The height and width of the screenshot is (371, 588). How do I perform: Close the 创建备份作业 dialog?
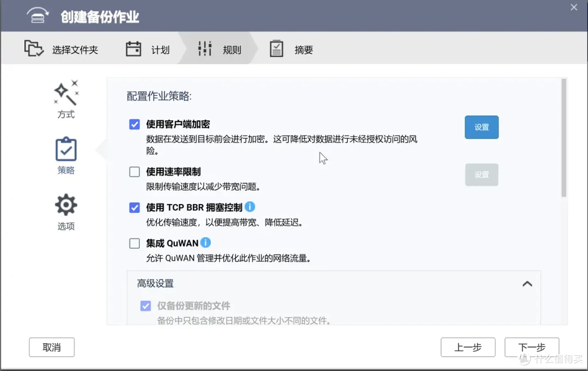click(x=574, y=7)
